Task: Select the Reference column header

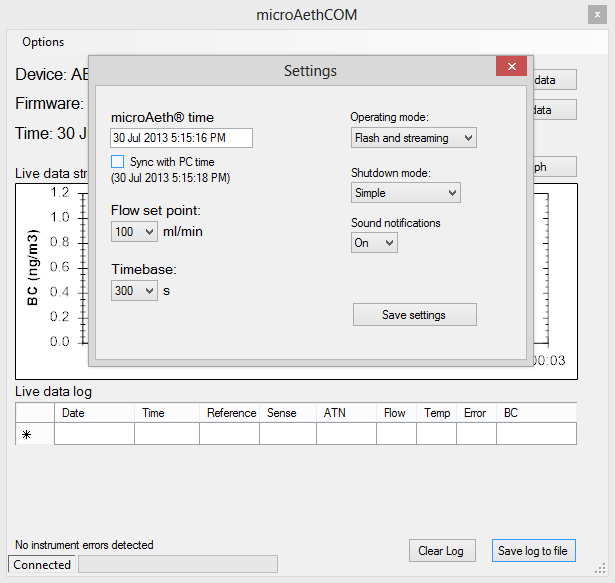Action: (x=230, y=413)
